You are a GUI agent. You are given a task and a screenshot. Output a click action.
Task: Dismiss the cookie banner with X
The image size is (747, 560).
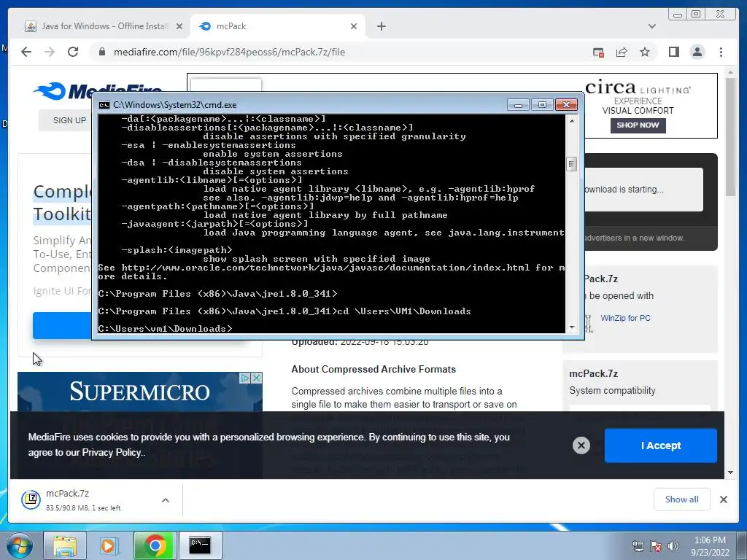point(581,446)
